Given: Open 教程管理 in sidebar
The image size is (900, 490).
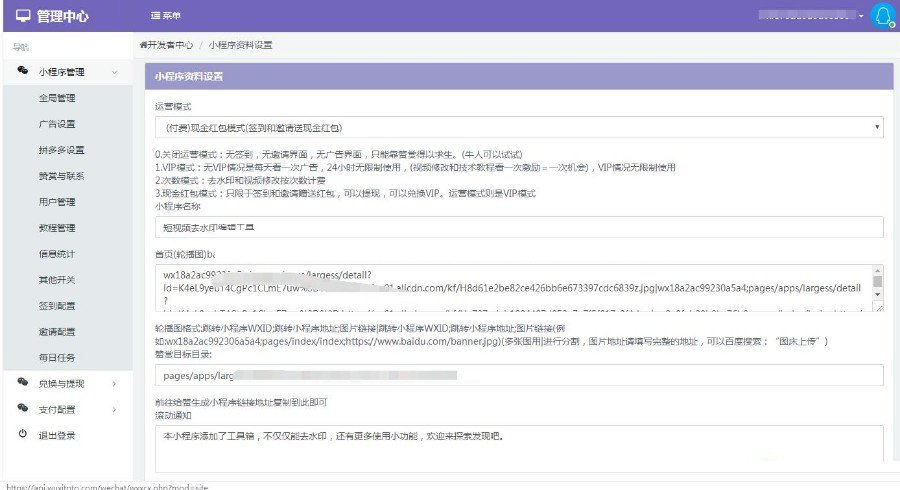Looking at the screenshot, I should [x=57, y=228].
